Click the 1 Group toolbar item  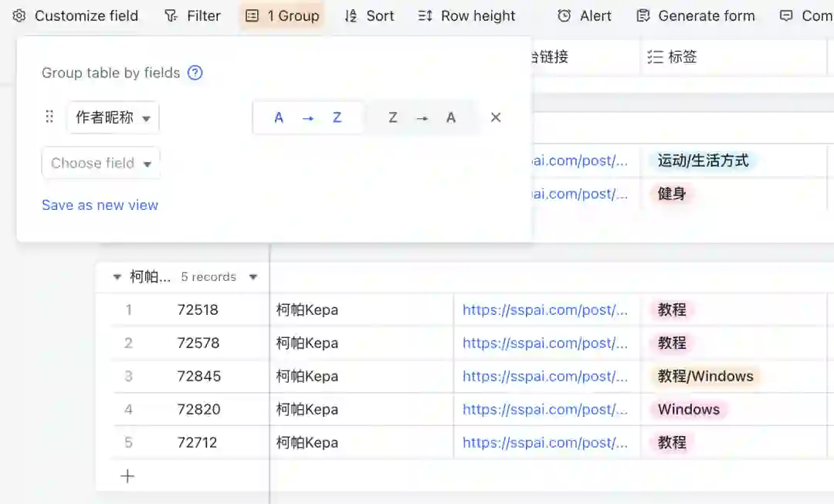(282, 15)
